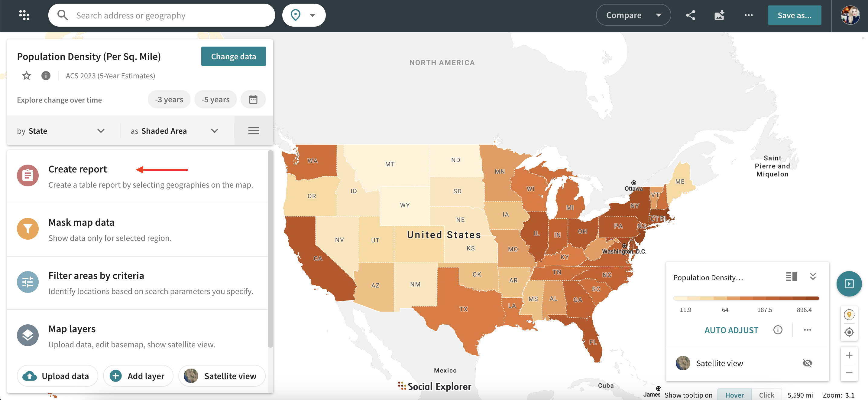The height and width of the screenshot is (400, 868).
Task: Click AUTO ADJUST in legend
Action: tap(731, 330)
